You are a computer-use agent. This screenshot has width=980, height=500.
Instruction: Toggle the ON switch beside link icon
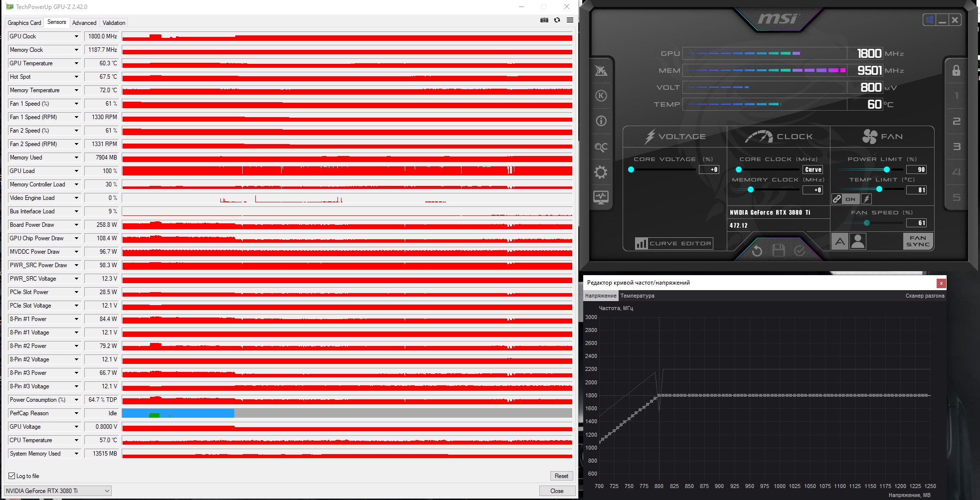click(850, 199)
